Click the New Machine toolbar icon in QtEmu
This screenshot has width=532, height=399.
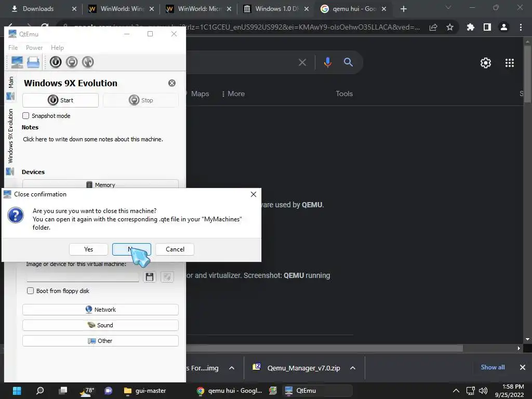17,62
